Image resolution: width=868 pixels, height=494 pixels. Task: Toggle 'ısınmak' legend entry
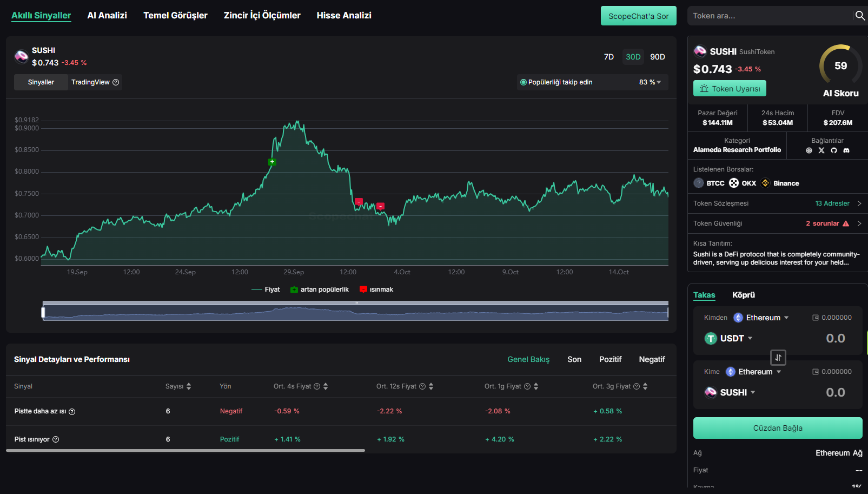tap(376, 289)
